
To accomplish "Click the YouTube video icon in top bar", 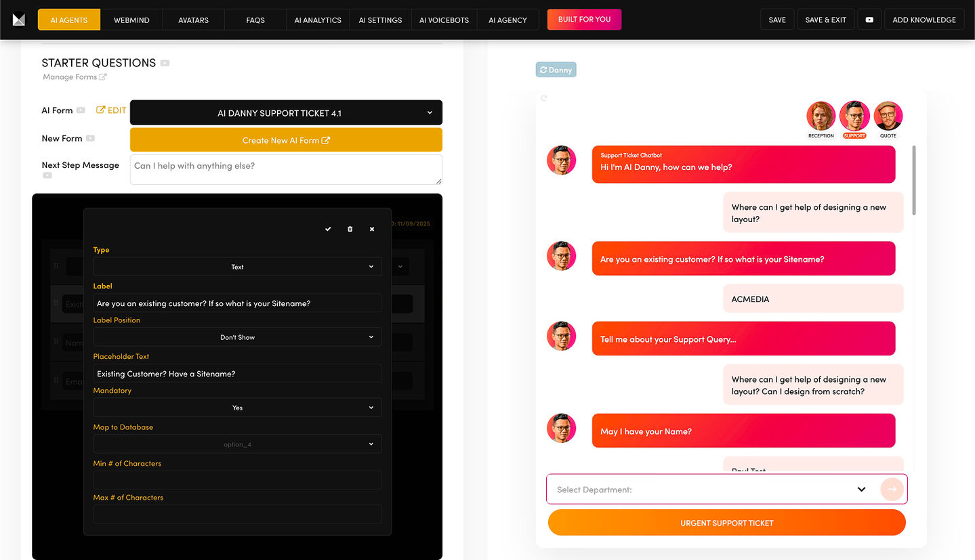I will coord(869,20).
